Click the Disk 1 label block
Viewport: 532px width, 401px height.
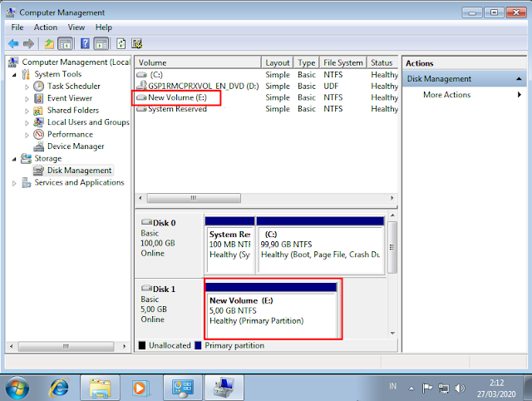[x=170, y=309]
